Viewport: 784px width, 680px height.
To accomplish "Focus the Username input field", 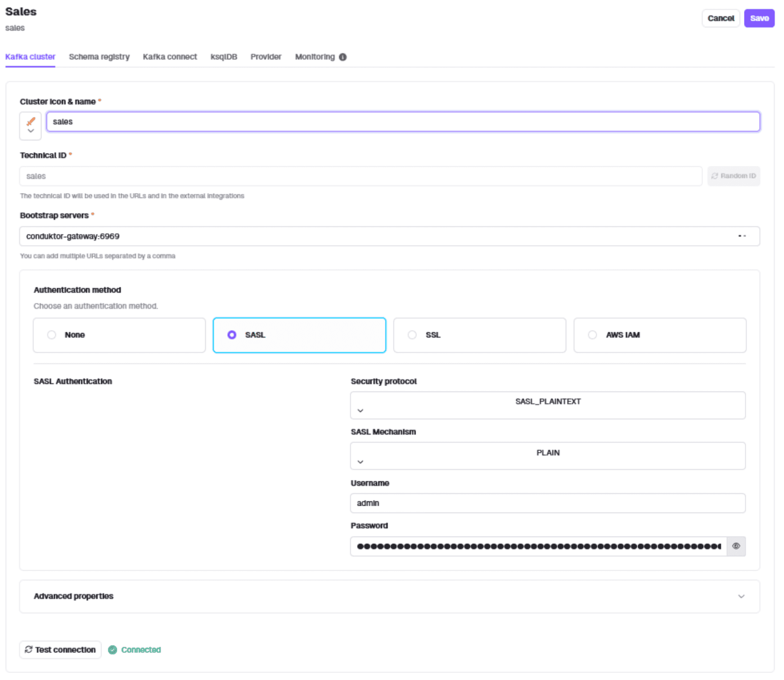I will click(547, 503).
